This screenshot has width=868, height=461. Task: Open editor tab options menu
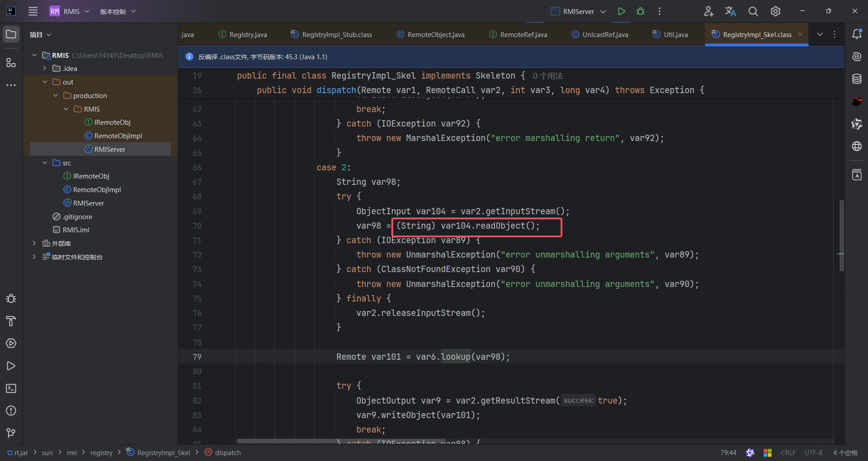[835, 34]
